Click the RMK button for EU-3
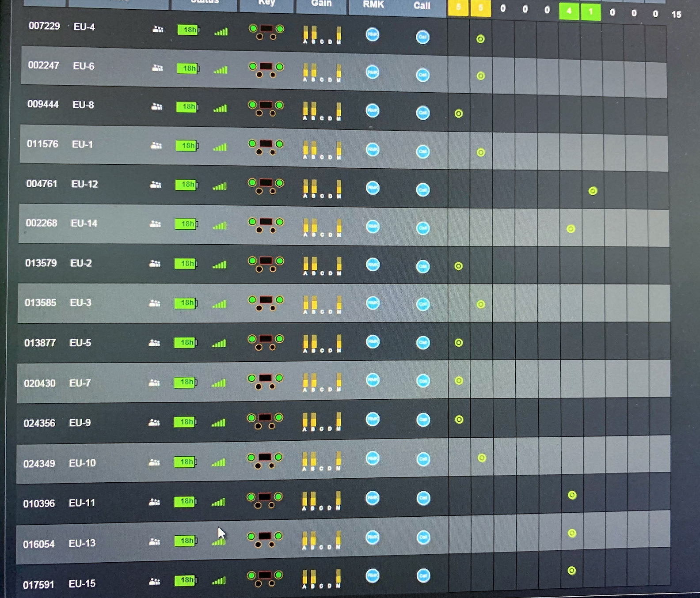Image resolution: width=700 pixels, height=598 pixels. (373, 303)
